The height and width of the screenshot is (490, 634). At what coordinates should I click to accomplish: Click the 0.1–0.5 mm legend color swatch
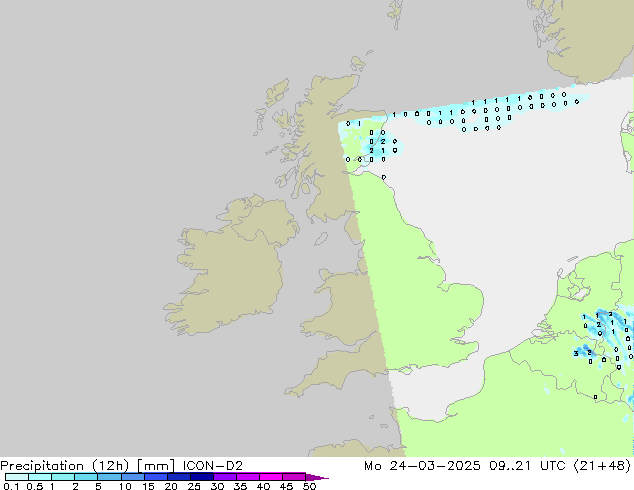[x=17, y=477]
